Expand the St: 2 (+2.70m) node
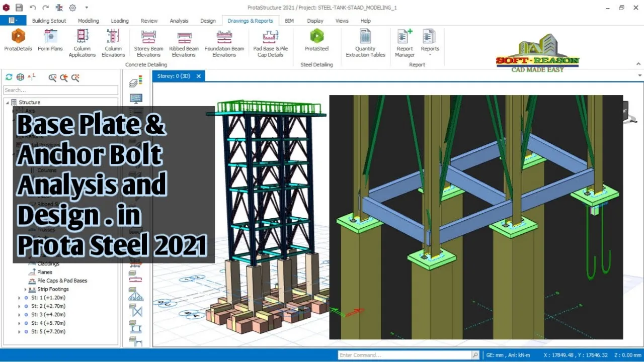The image size is (644, 362). [x=19, y=306]
